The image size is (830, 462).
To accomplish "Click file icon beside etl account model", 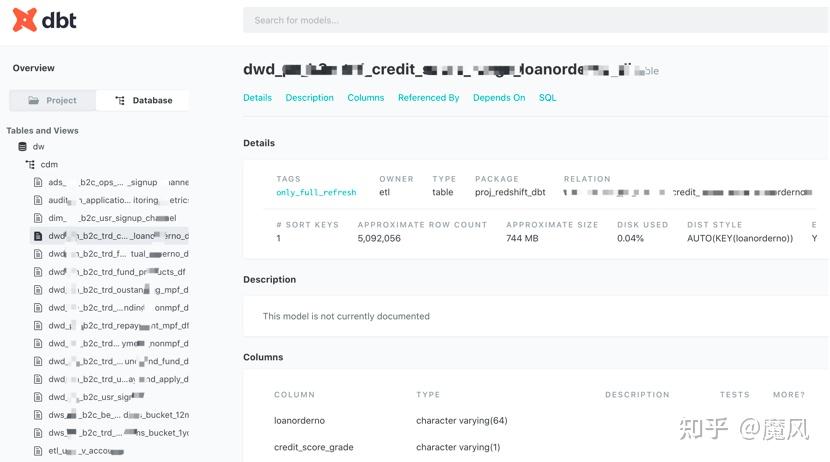I will [39, 451].
